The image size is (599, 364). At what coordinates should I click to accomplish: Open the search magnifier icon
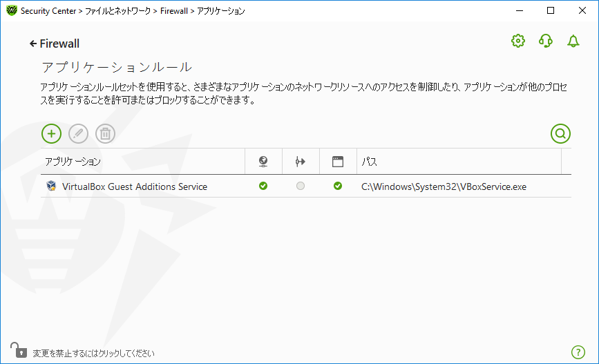[560, 133]
